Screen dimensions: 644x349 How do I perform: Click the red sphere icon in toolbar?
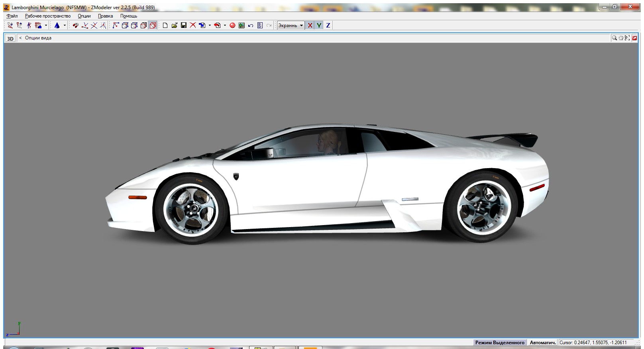[x=232, y=25]
